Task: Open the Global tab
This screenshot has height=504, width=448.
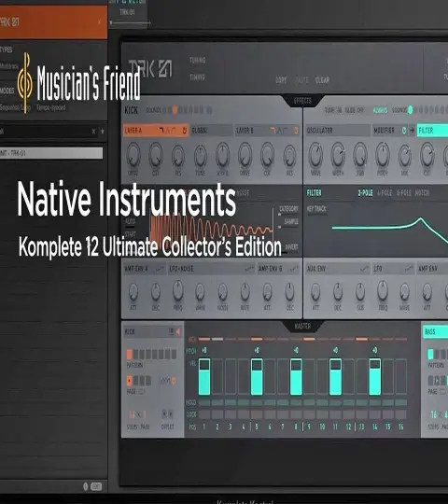Action: click(211, 130)
